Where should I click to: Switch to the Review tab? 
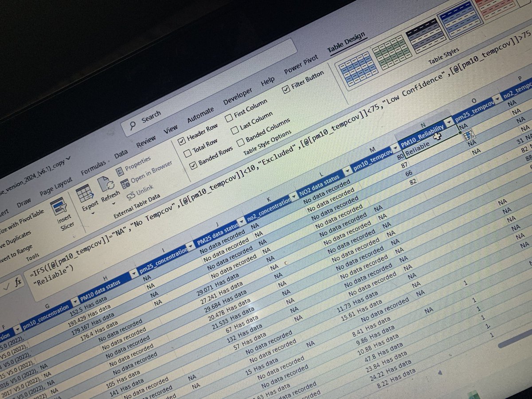click(x=145, y=142)
